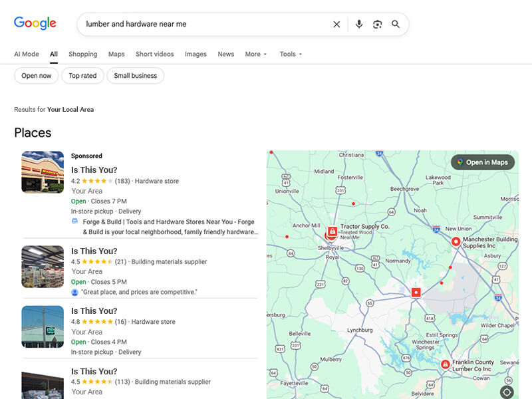
Task: Select Franklin County Lumber Co map pin
Action: click(445, 364)
